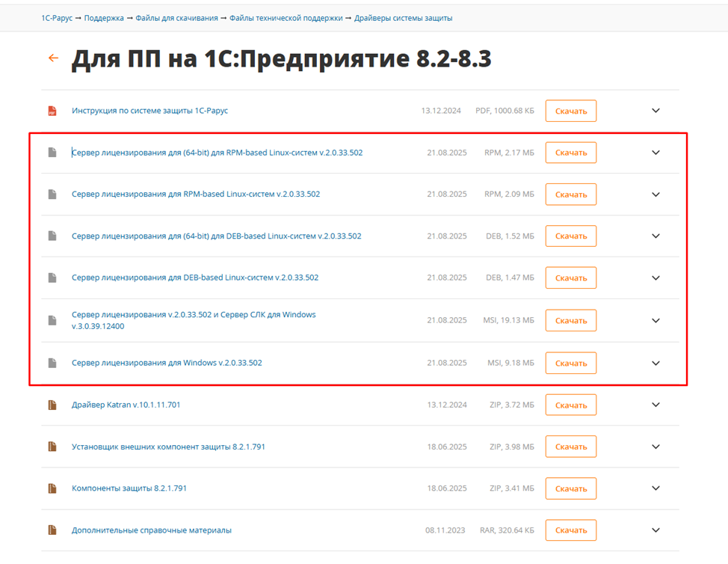The image size is (728, 564).
Task: Open link Сервер лицензирования для RPM-based Linux-систем
Action: pos(196,194)
